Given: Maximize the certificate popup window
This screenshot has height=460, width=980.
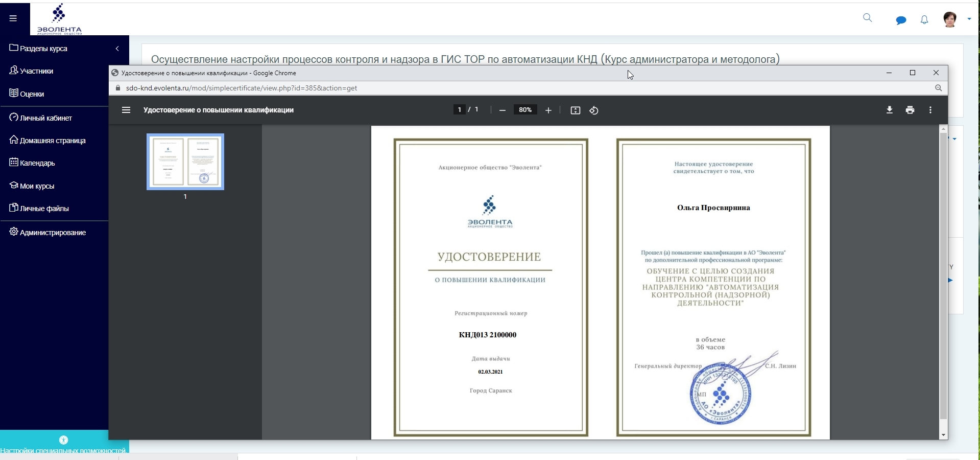Looking at the screenshot, I should pyautogui.click(x=913, y=73).
